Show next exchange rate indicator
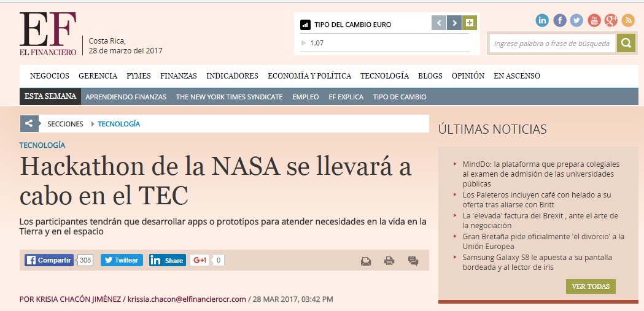 tap(454, 23)
